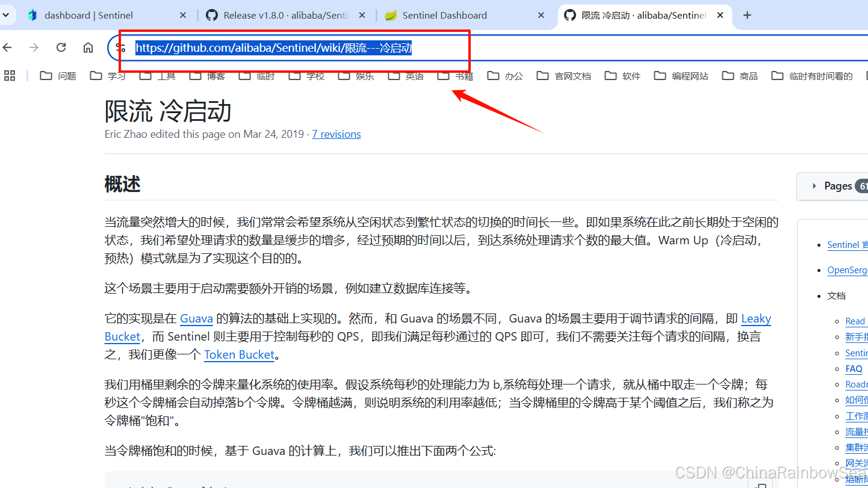Open the 问题 bookmark folder
868x488 pixels.
click(x=58, y=76)
